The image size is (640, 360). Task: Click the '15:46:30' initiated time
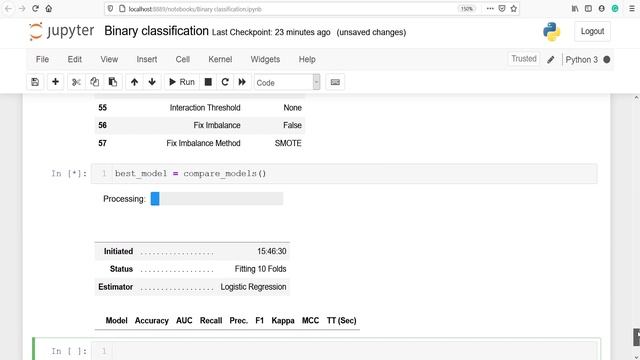coord(272,251)
